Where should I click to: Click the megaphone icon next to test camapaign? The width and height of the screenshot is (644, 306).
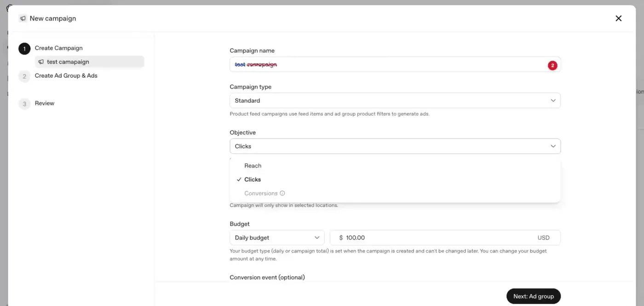[41, 62]
